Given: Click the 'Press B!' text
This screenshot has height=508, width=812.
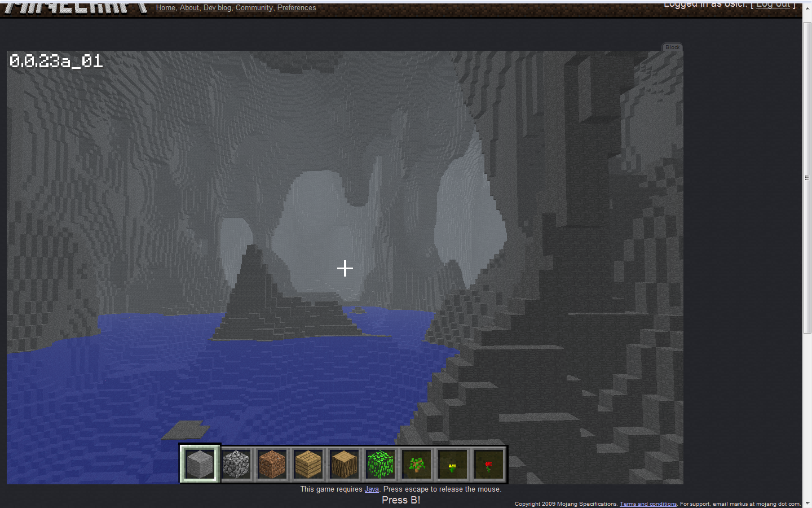Looking at the screenshot, I should click(x=401, y=500).
